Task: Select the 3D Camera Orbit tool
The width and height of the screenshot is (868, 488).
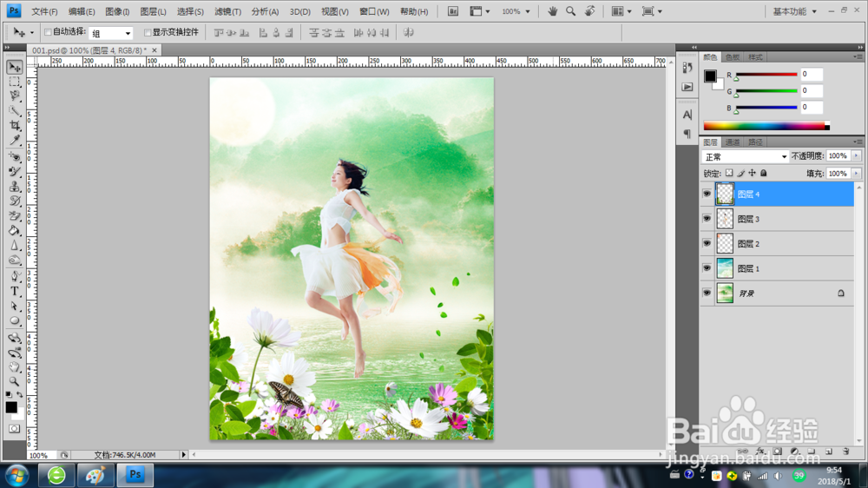Action: (15, 353)
